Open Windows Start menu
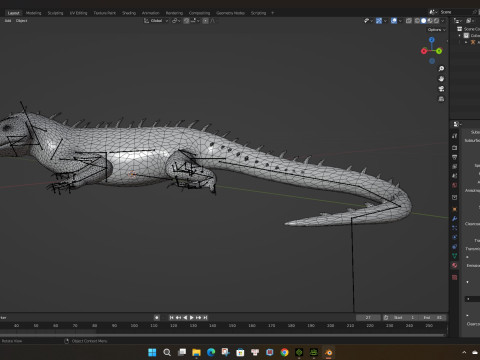Viewport: 480px width, 360px height. pos(152,352)
